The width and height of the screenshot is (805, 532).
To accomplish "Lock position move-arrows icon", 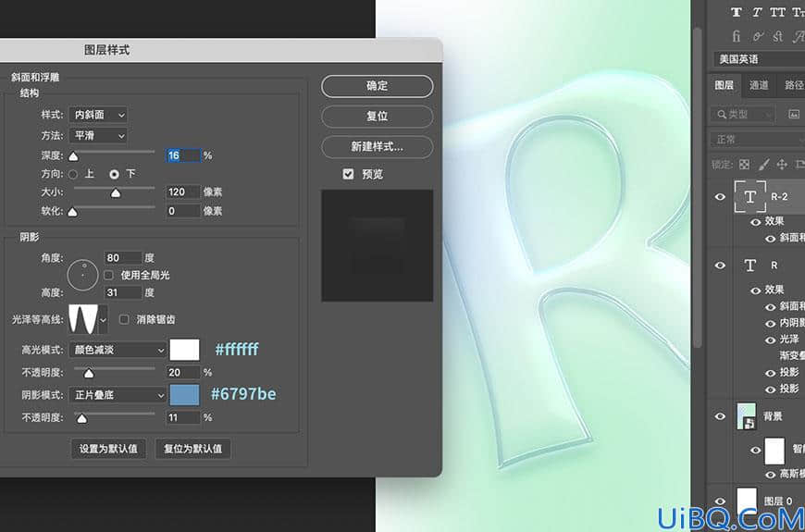I will [x=782, y=165].
